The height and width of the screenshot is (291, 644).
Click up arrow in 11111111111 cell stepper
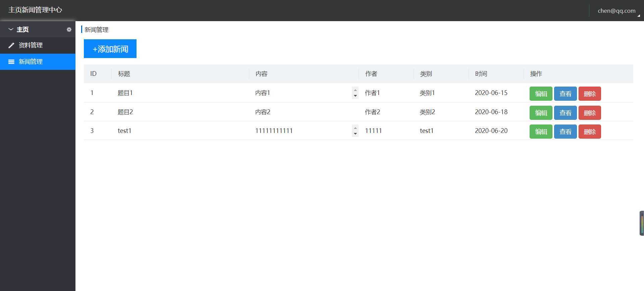point(355,128)
